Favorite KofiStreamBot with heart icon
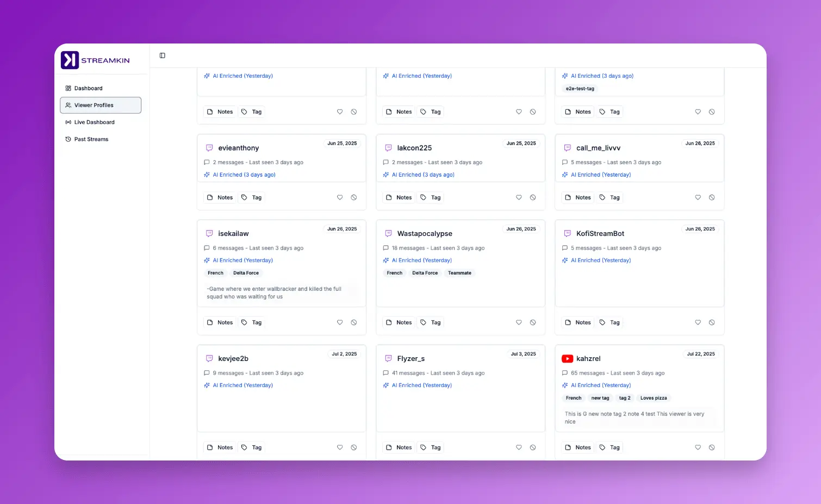Image resolution: width=821 pixels, height=504 pixels. tap(698, 322)
